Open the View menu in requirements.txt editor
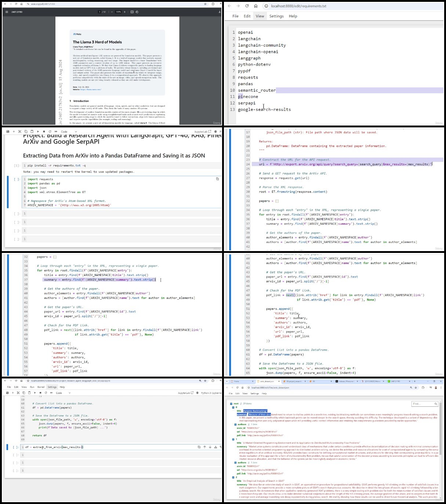Screen dimensions: 446x504 click(260, 16)
